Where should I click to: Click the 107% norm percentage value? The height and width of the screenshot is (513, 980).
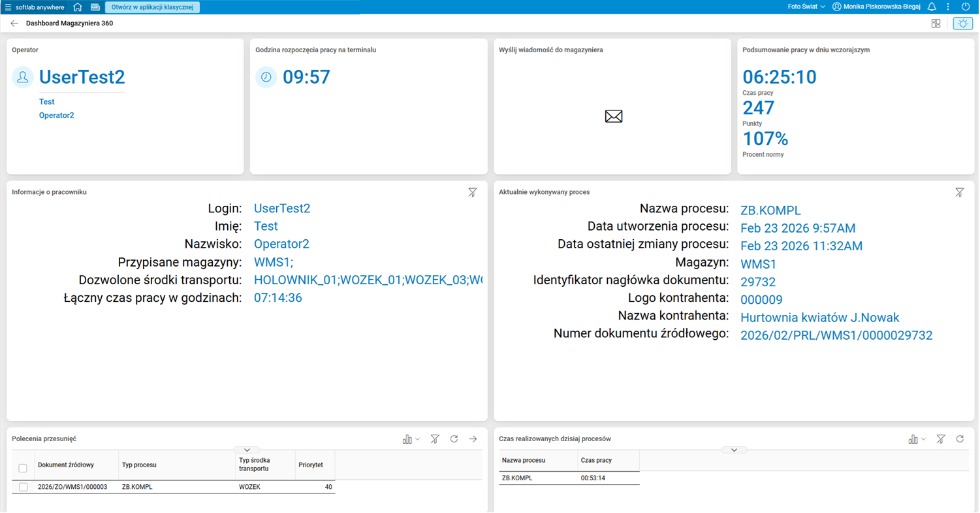765,139
